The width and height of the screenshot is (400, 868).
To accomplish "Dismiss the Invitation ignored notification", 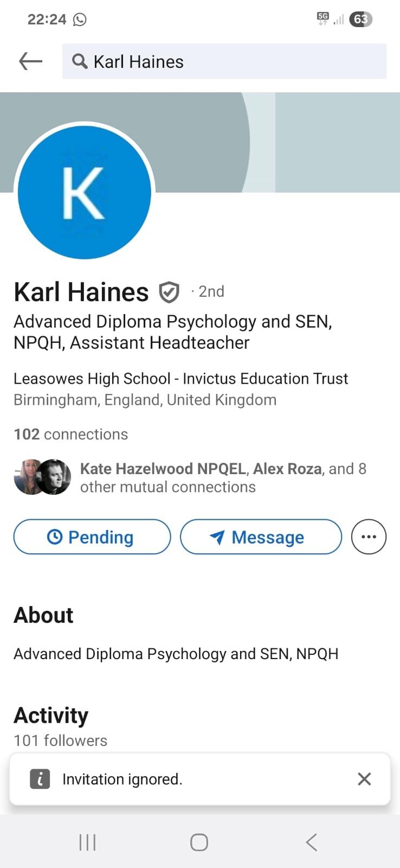I will 364,779.
